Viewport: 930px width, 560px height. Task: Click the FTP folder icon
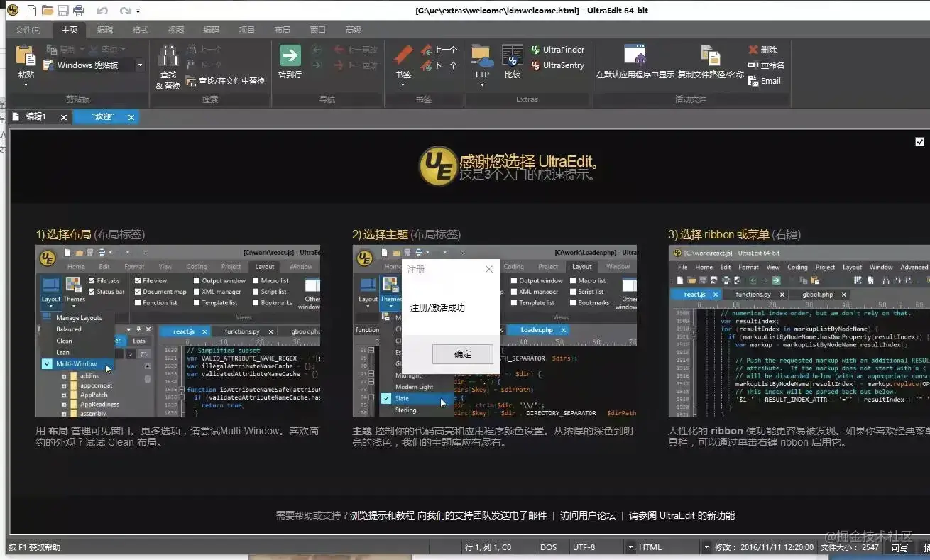pyautogui.click(x=482, y=56)
